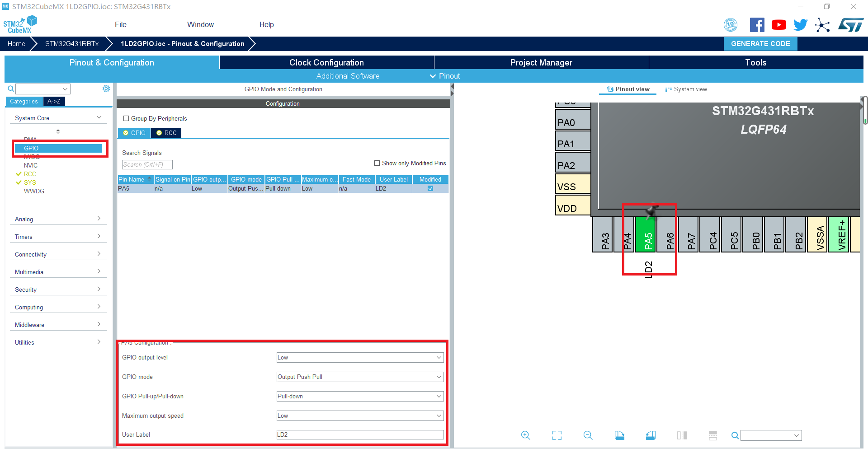Click the User Label input field
Viewport: 868px width, 453px height.
pyautogui.click(x=360, y=434)
